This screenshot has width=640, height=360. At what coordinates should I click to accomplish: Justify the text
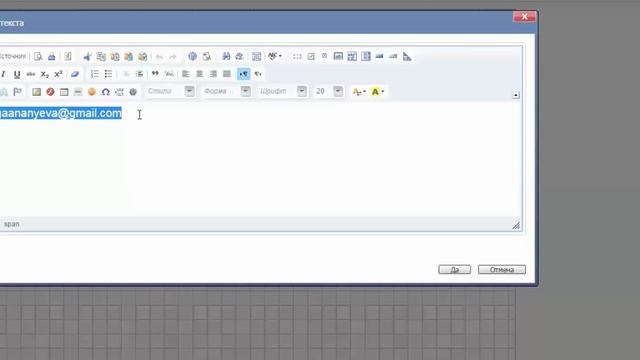point(227,74)
